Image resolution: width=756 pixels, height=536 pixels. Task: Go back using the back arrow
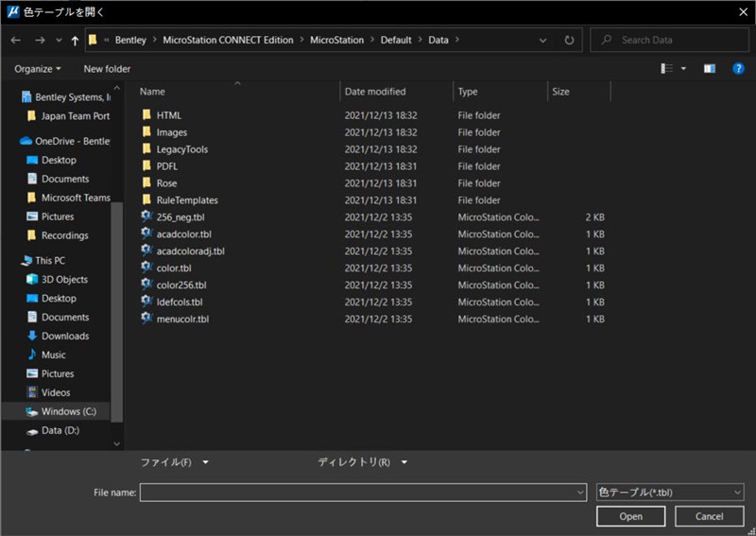[x=15, y=40]
